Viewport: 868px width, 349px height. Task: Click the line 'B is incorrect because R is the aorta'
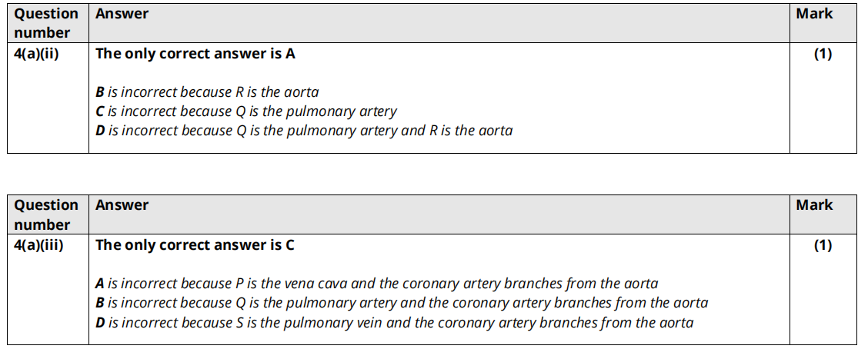(207, 92)
